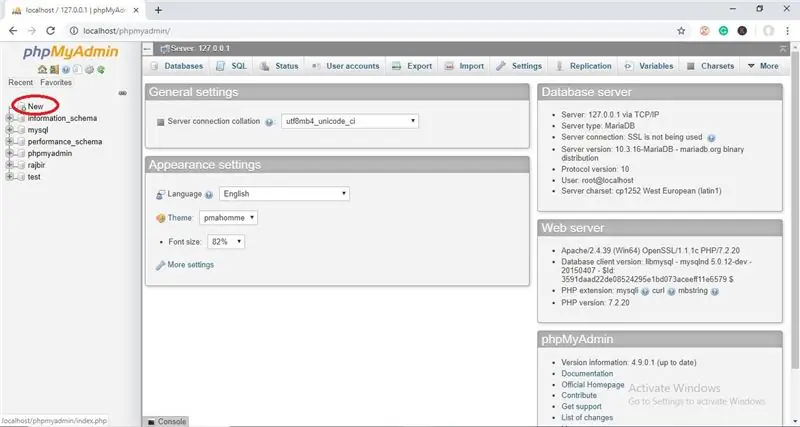Open the SQL tab
800x427 pixels.
click(232, 66)
